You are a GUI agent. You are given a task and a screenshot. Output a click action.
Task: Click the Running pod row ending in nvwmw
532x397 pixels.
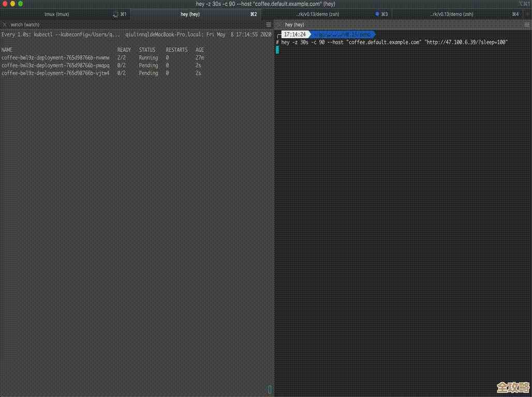click(56, 58)
